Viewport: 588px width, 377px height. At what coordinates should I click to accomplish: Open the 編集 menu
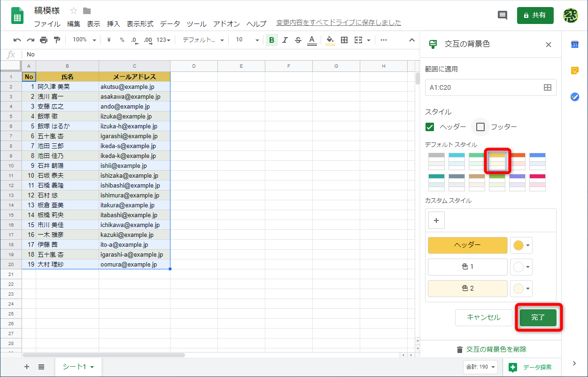(x=74, y=24)
